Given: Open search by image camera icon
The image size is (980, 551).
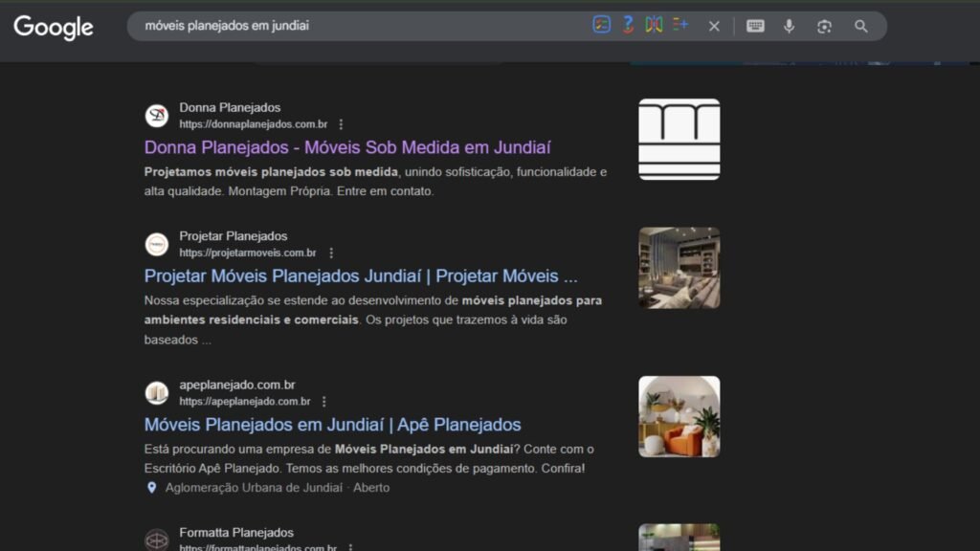Looking at the screenshot, I should click(x=824, y=26).
